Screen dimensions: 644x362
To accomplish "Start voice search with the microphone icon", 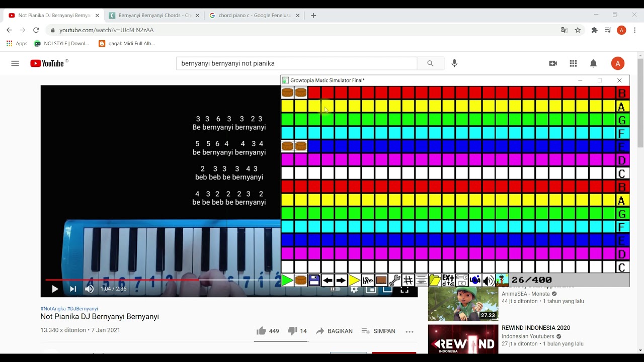I will pos(454,63).
